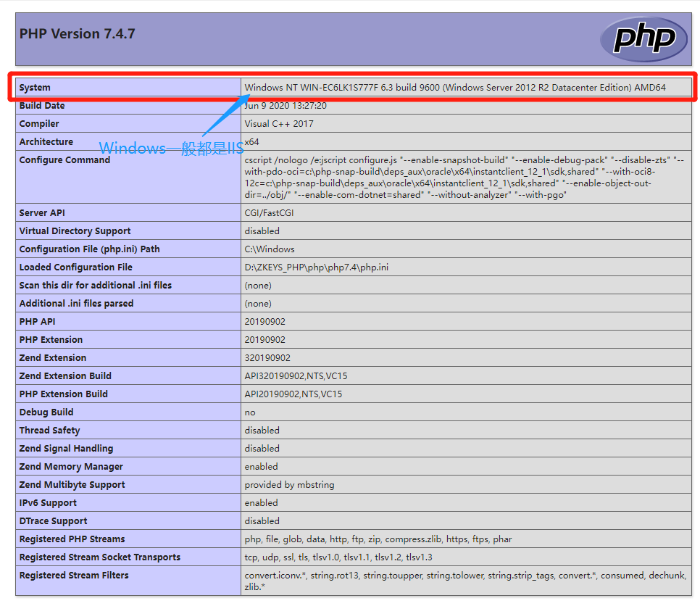Screen dimensions: 700x606
Task: Select the x64 architecture value
Action: point(251,142)
